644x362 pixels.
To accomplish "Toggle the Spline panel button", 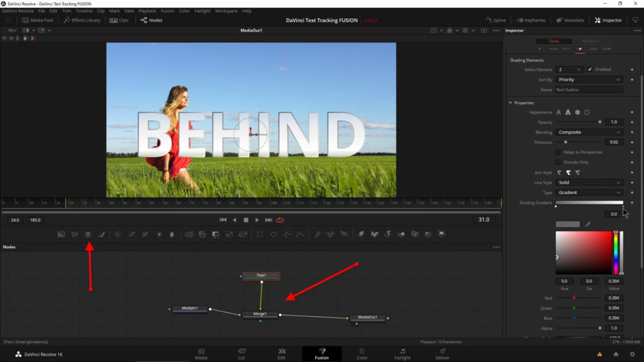I will [x=496, y=20].
